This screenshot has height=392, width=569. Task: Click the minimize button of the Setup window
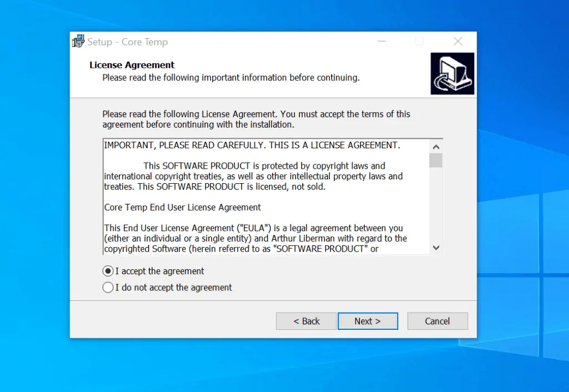[x=381, y=41]
